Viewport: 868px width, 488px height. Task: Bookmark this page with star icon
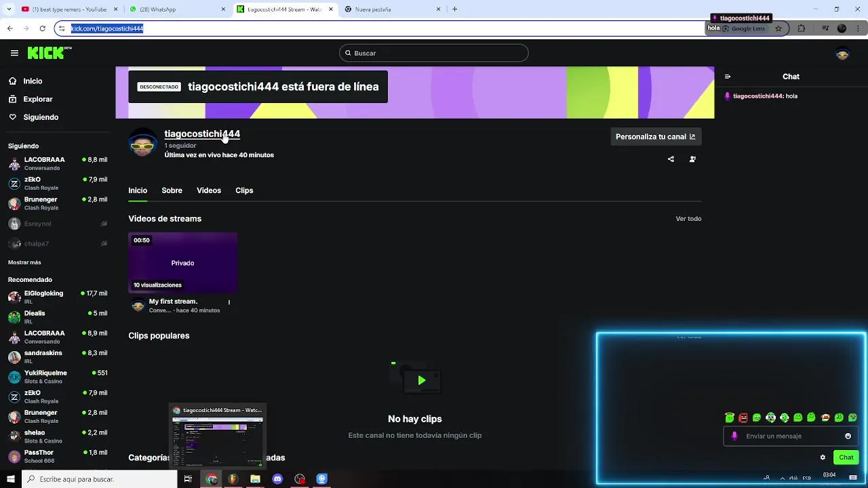click(778, 28)
